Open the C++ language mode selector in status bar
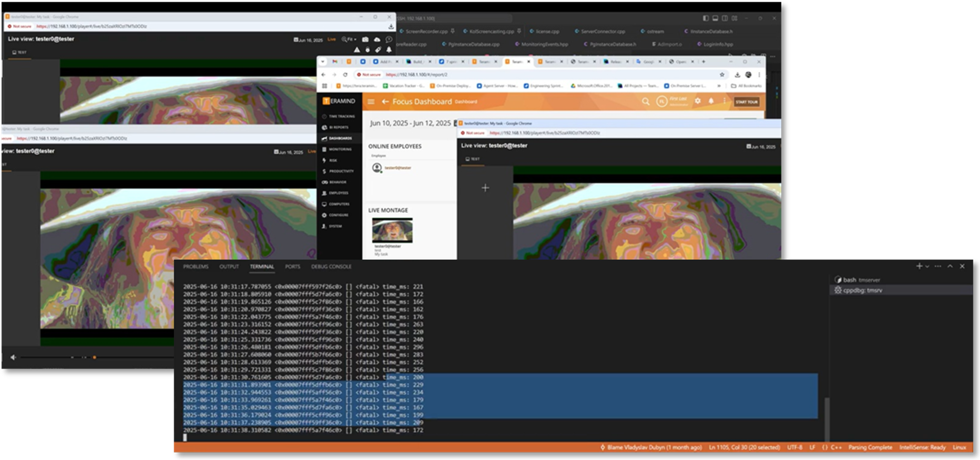This screenshot has width=980, height=460. [x=836, y=447]
